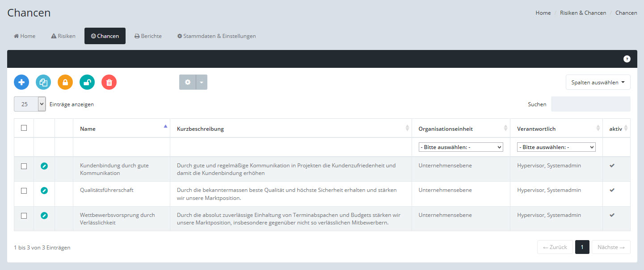Click the green unlock icon
Image resolution: width=644 pixels, height=270 pixels.
click(x=87, y=82)
